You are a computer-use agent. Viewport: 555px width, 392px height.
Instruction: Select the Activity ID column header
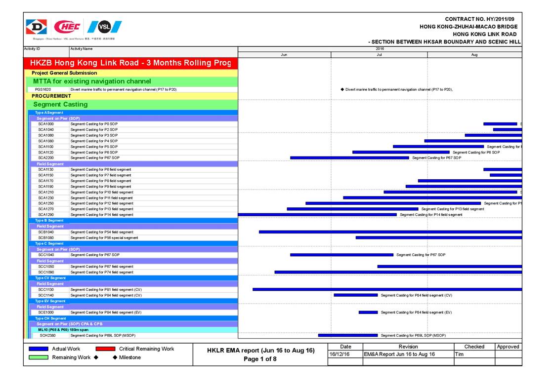pos(46,52)
